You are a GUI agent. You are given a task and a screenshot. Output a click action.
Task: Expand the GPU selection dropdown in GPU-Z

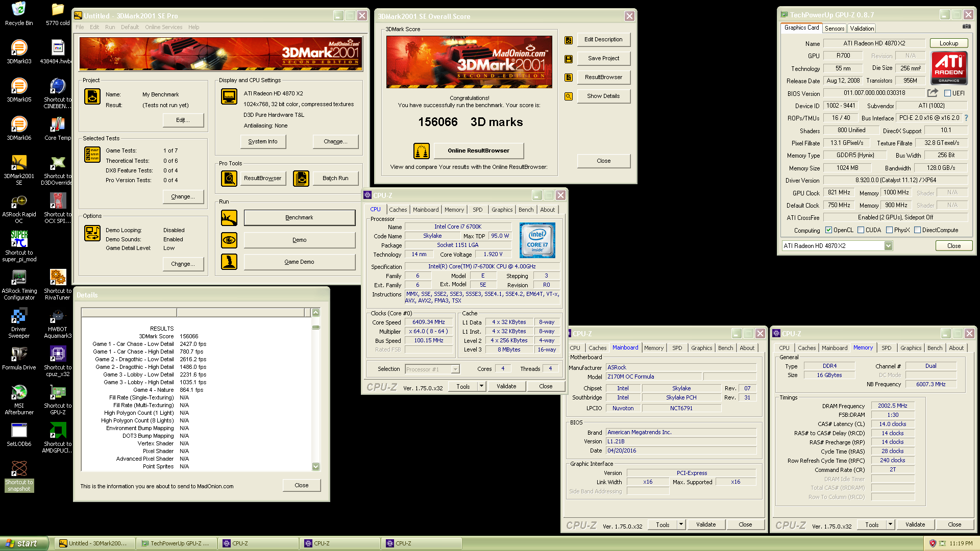pos(888,246)
